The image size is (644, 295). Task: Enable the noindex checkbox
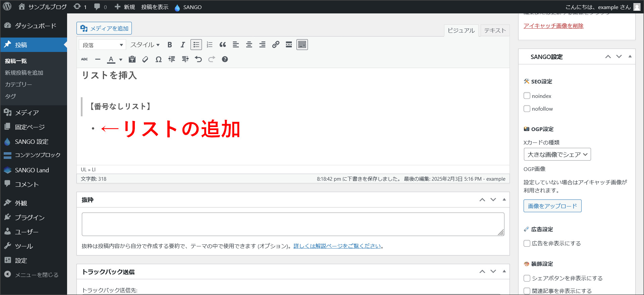[527, 96]
